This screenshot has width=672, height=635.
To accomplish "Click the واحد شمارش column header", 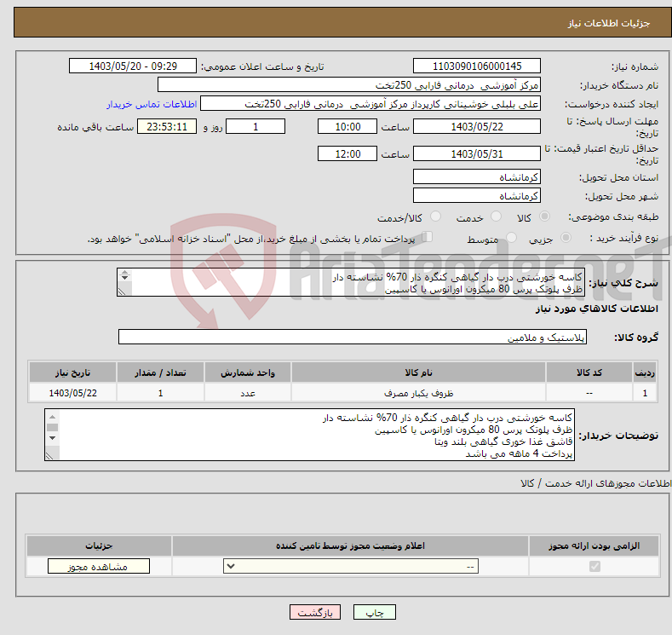I will coord(248,372).
